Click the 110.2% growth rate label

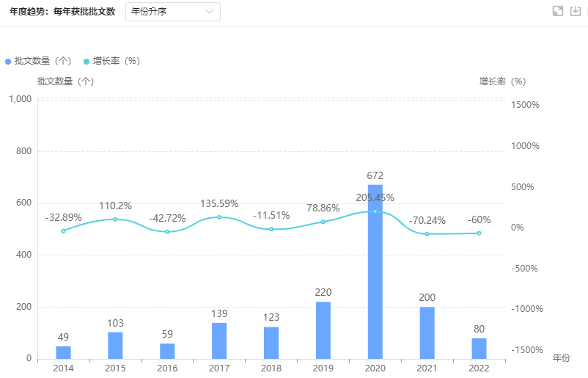(x=116, y=206)
